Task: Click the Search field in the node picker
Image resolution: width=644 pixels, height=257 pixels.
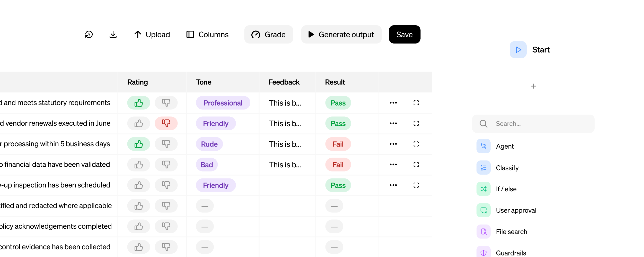Action: click(533, 124)
